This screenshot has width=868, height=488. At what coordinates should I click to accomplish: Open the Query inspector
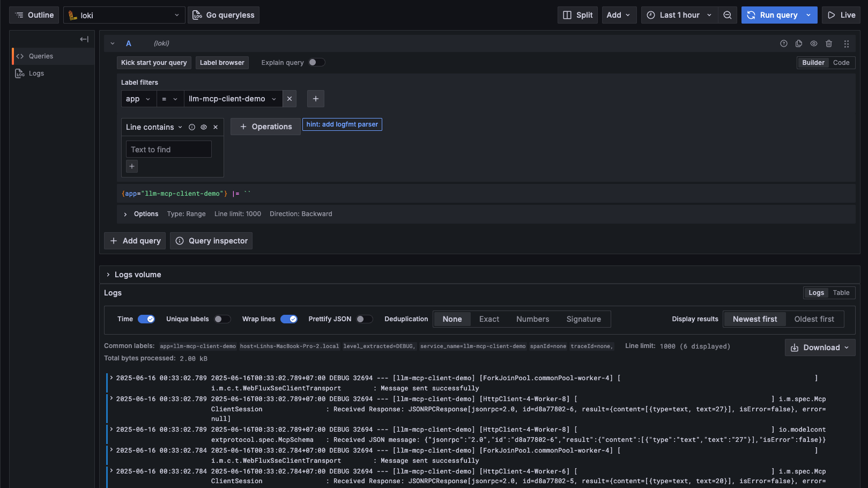coord(211,241)
